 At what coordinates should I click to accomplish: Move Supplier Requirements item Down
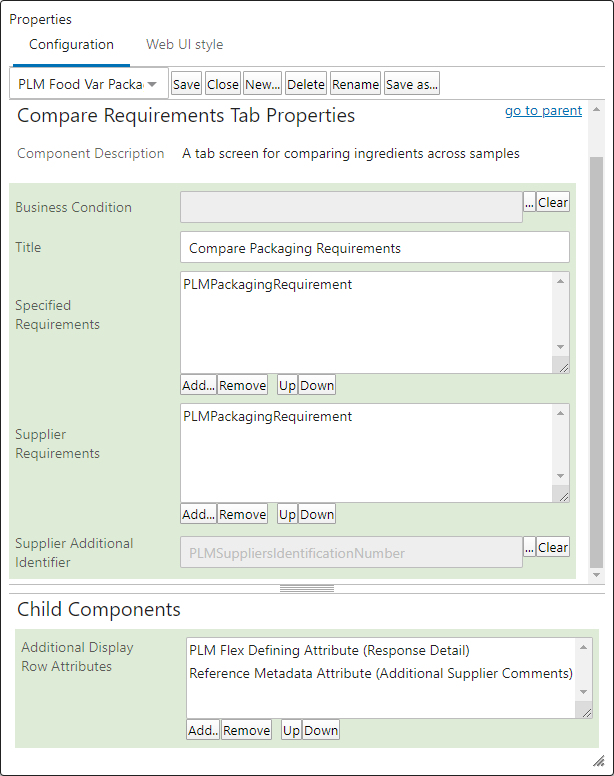point(317,514)
